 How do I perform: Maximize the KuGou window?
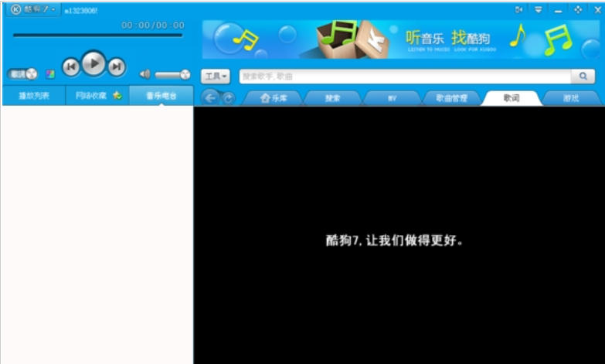click(578, 9)
